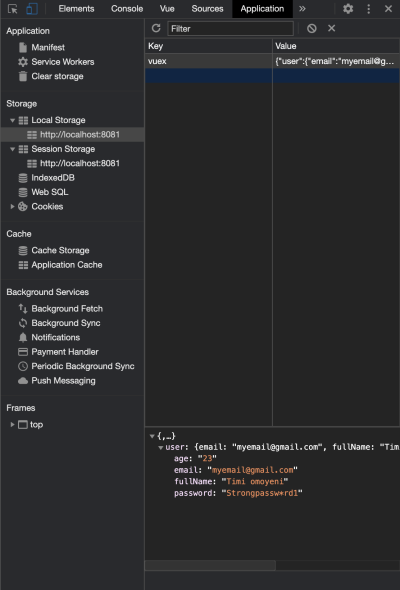Select Local Storage in sidebar

[x=58, y=120]
